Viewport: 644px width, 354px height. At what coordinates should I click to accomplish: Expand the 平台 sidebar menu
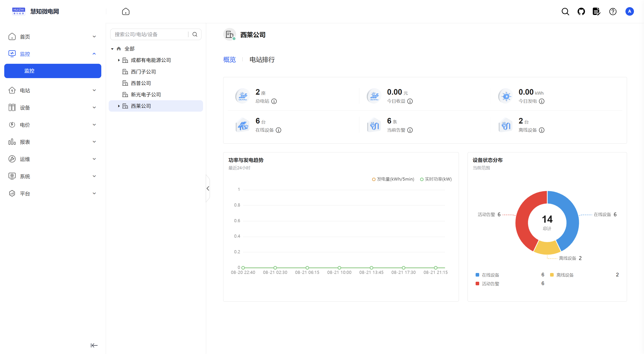pyautogui.click(x=53, y=193)
